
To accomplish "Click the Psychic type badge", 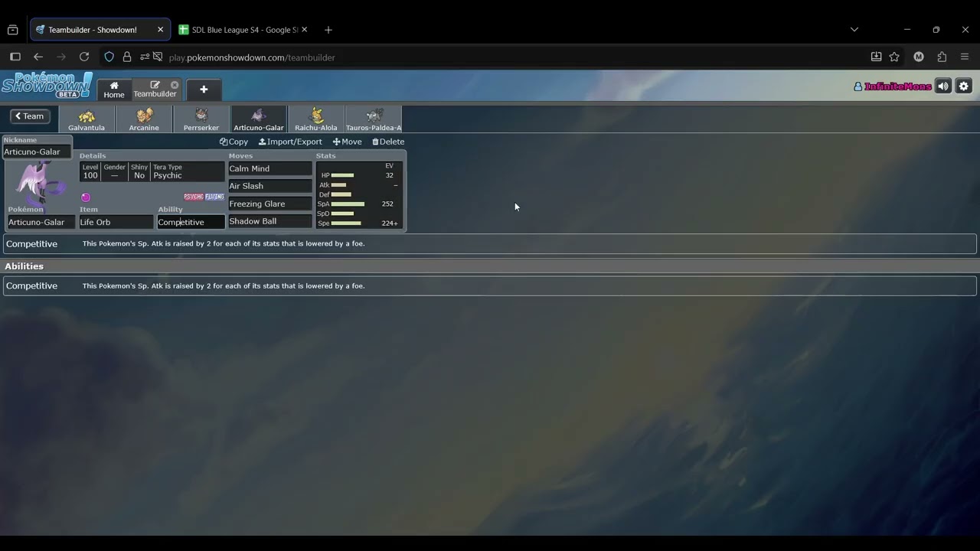I will pos(194,197).
